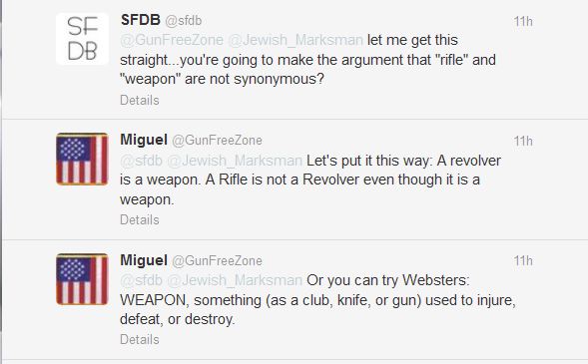
Task: Click Miguel's flag avatar on Websters tweet
Action: pyautogui.click(x=82, y=279)
